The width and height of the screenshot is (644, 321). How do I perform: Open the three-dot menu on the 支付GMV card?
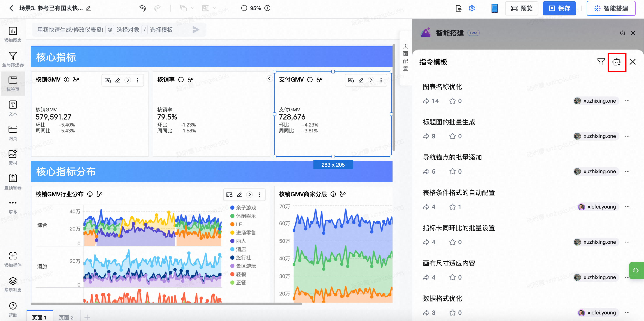(381, 80)
